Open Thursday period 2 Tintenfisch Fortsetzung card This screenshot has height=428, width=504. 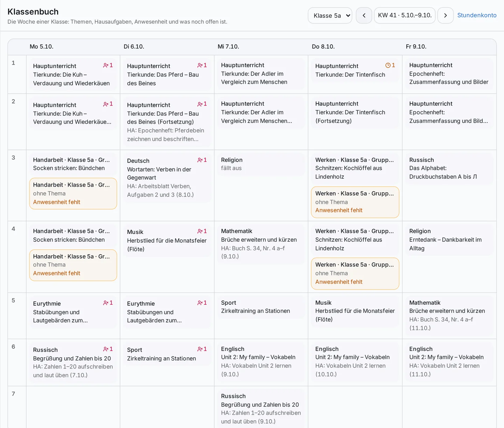pyautogui.click(x=355, y=112)
